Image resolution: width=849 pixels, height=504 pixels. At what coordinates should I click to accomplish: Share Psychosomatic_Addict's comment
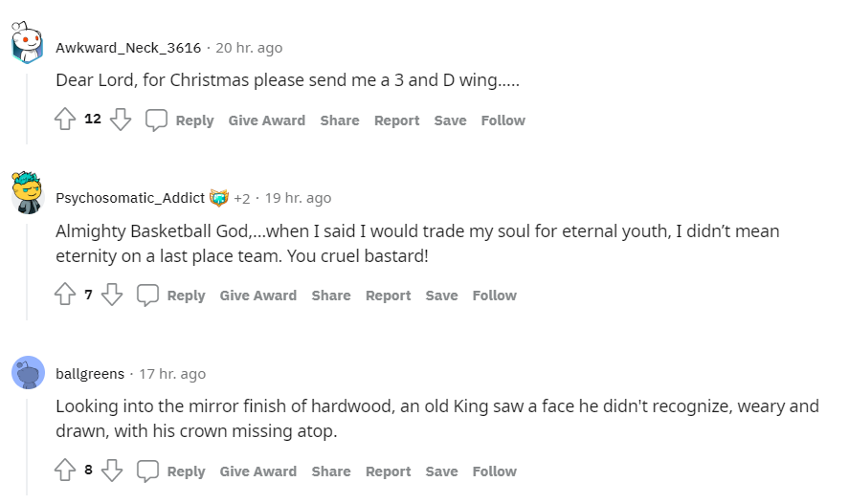coord(331,296)
